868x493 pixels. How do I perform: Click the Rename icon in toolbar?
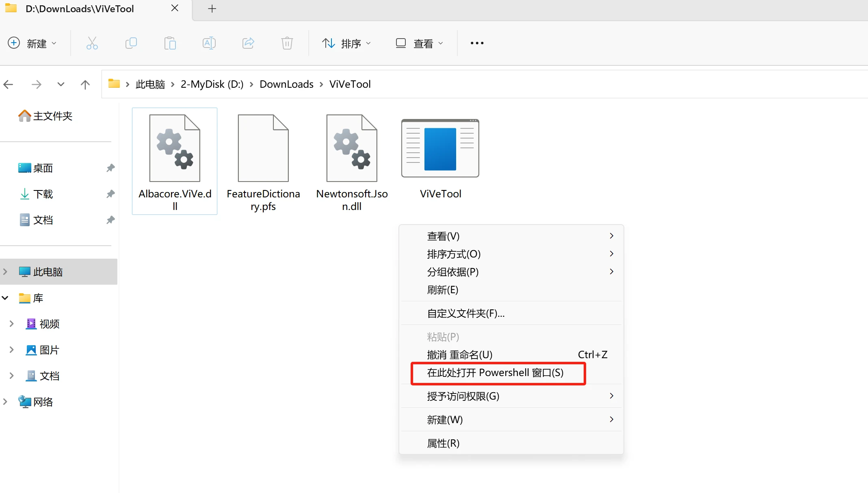[x=209, y=43]
